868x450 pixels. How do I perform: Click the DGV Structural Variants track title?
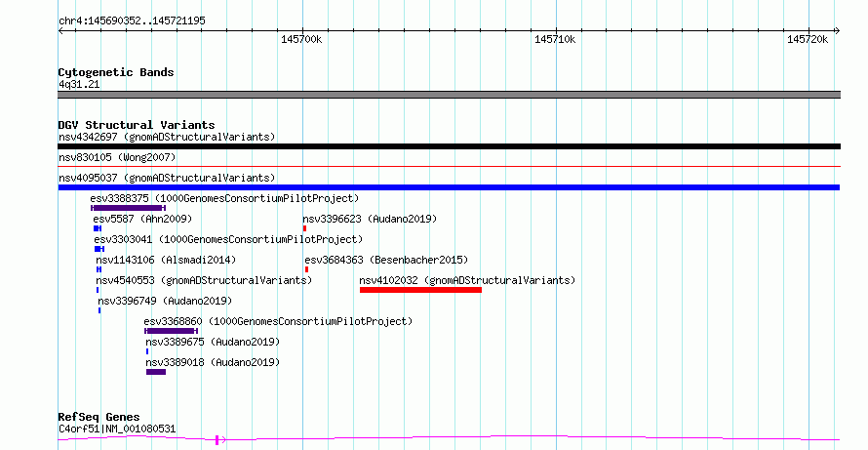point(137,125)
